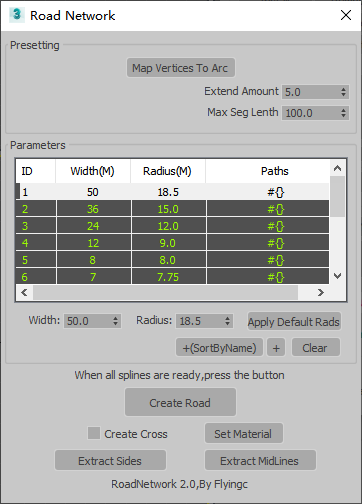Click the Max Seg Lenth spinner arrows
The image size is (362, 504).
pyautogui.click(x=343, y=113)
